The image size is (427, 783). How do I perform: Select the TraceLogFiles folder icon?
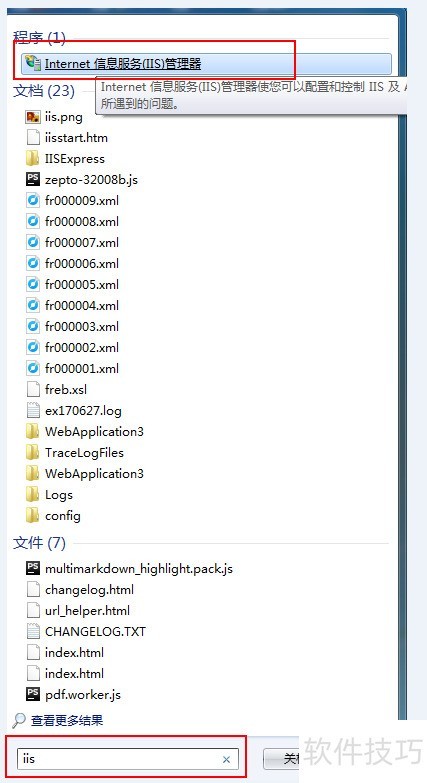click(32, 452)
